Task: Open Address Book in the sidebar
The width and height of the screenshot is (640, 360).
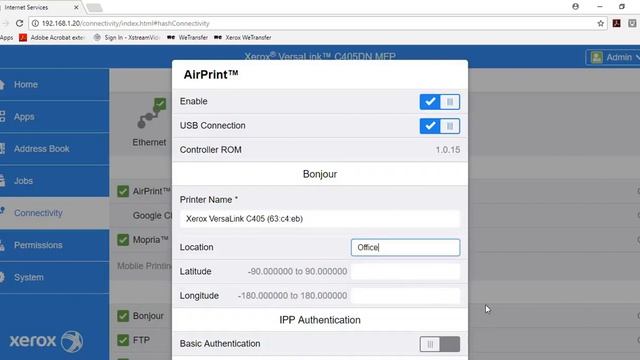Action: (x=54, y=149)
